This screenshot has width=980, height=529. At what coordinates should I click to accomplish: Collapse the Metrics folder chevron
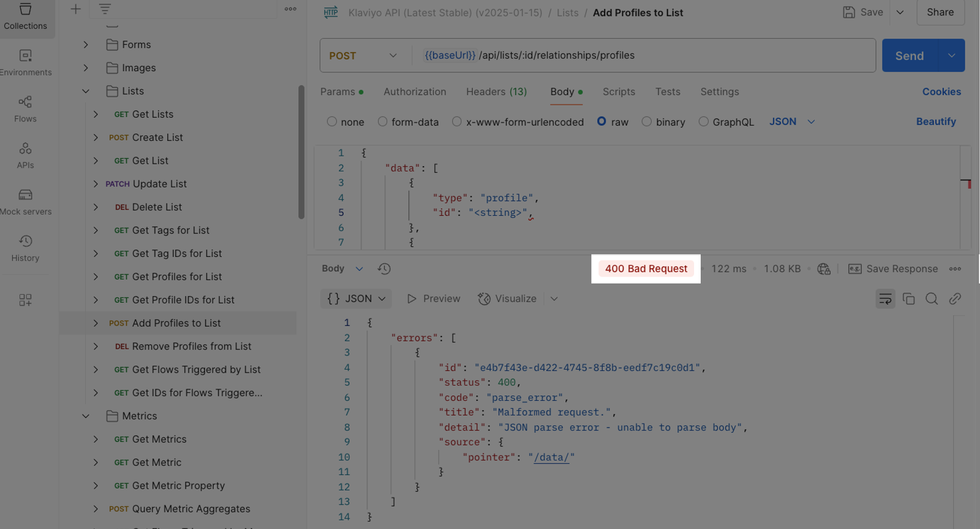(86, 416)
